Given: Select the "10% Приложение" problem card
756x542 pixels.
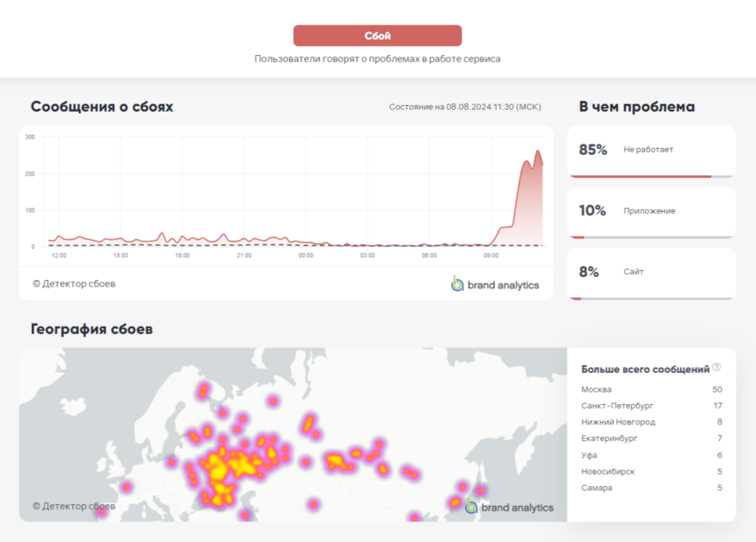Looking at the screenshot, I should pos(651,211).
